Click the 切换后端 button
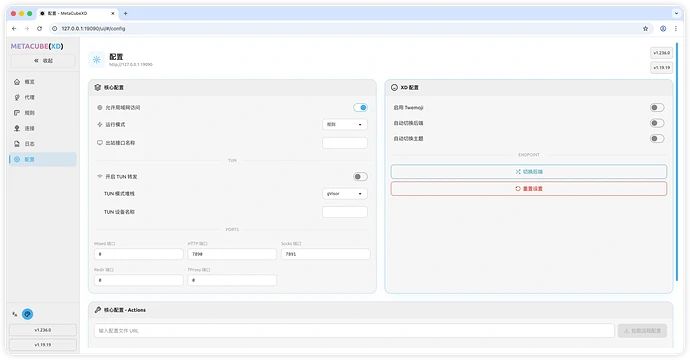690x360 pixels. click(529, 172)
